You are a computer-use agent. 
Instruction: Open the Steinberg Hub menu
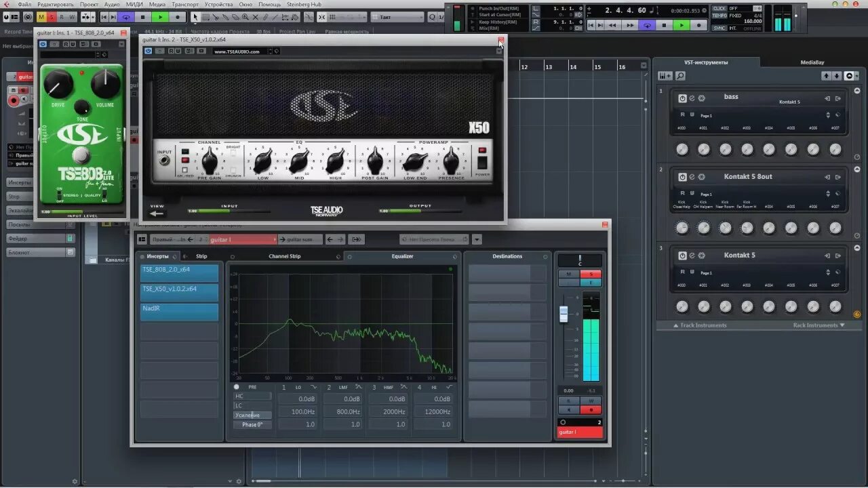click(304, 4)
